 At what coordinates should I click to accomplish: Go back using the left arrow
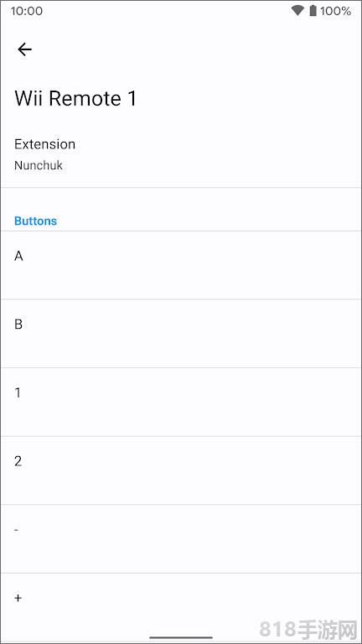click(24, 49)
